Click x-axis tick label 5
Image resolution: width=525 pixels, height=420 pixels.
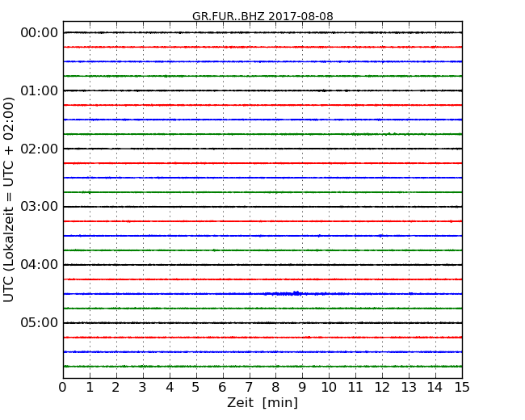[195, 388]
